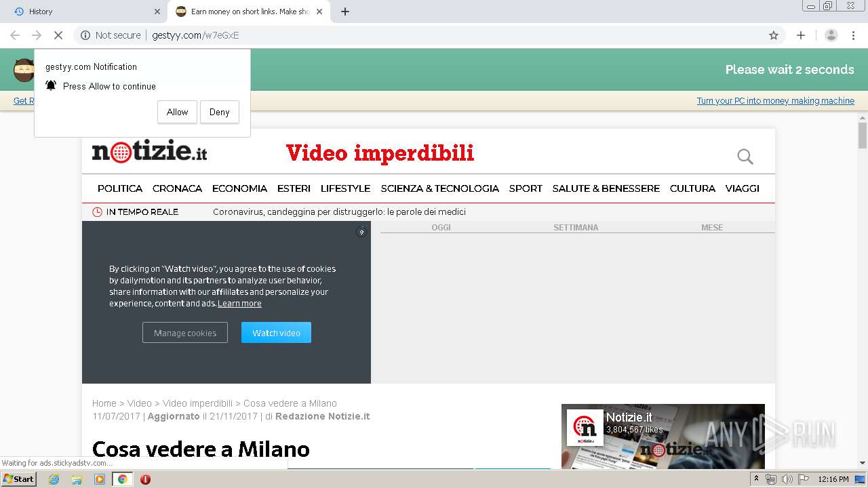Close the Earn money on short links tab
Image resolution: width=868 pixels, height=488 pixels.
coord(319,12)
